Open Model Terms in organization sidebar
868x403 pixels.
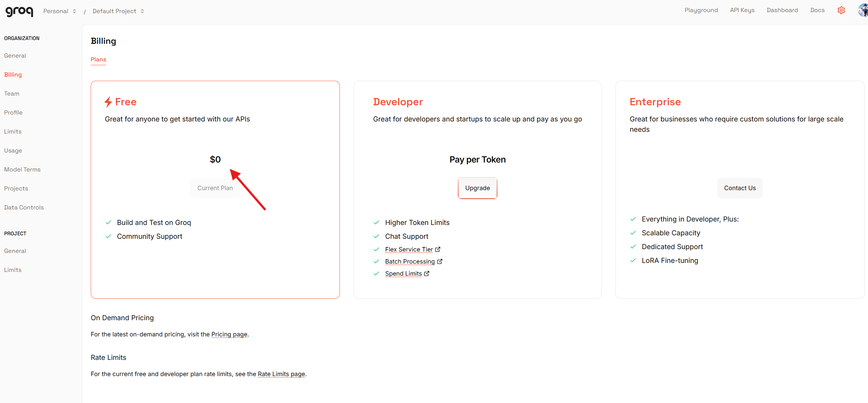pyautogui.click(x=22, y=169)
